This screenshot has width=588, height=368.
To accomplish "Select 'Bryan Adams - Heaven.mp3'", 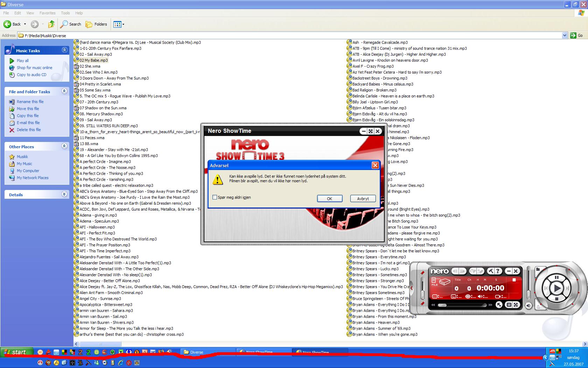I will (x=376, y=322).
